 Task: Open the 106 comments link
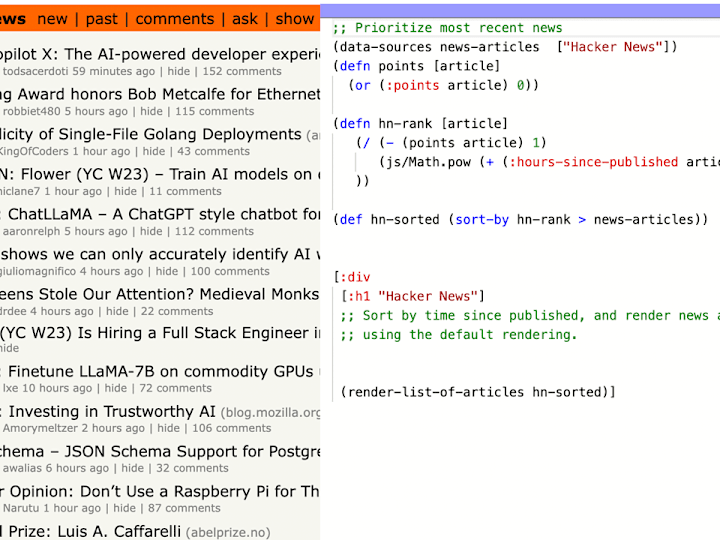232,428
